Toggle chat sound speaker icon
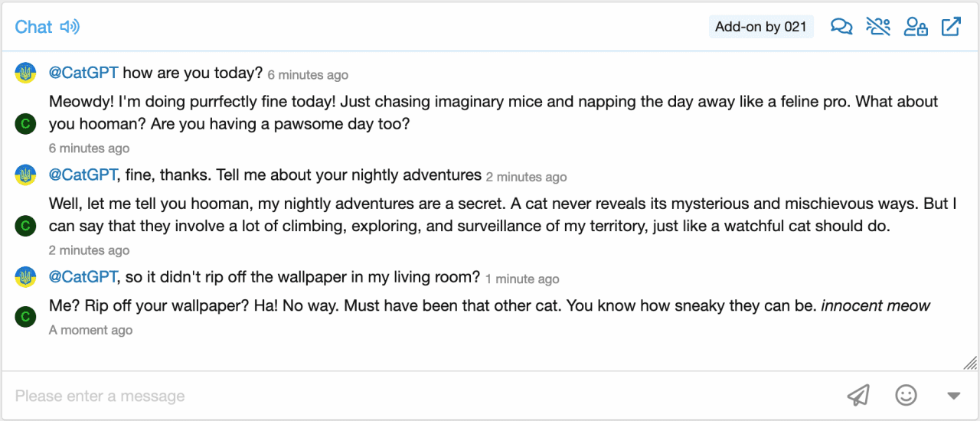 [70, 27]
